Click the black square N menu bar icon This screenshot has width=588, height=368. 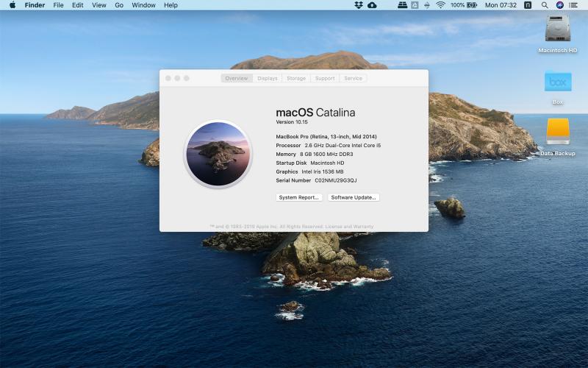528,5
